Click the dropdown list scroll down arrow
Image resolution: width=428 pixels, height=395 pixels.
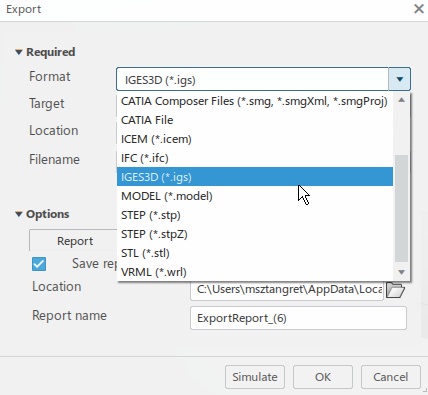pos(402,272)
